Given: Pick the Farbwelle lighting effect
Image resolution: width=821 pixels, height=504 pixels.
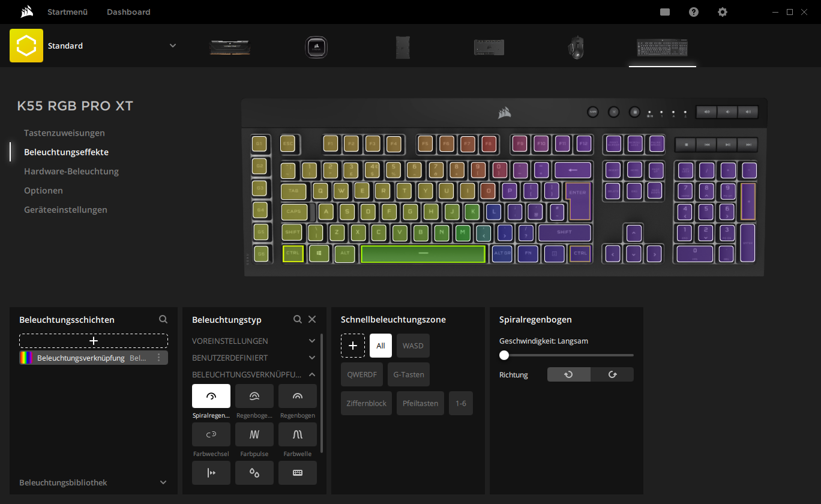Looking at the screenshot, I should coord(297,434).
